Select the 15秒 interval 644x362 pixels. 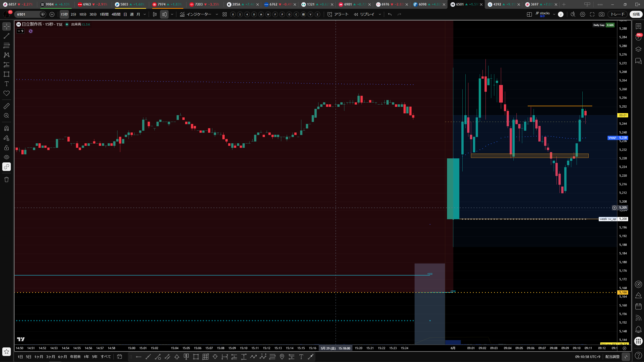coord(64,14)
